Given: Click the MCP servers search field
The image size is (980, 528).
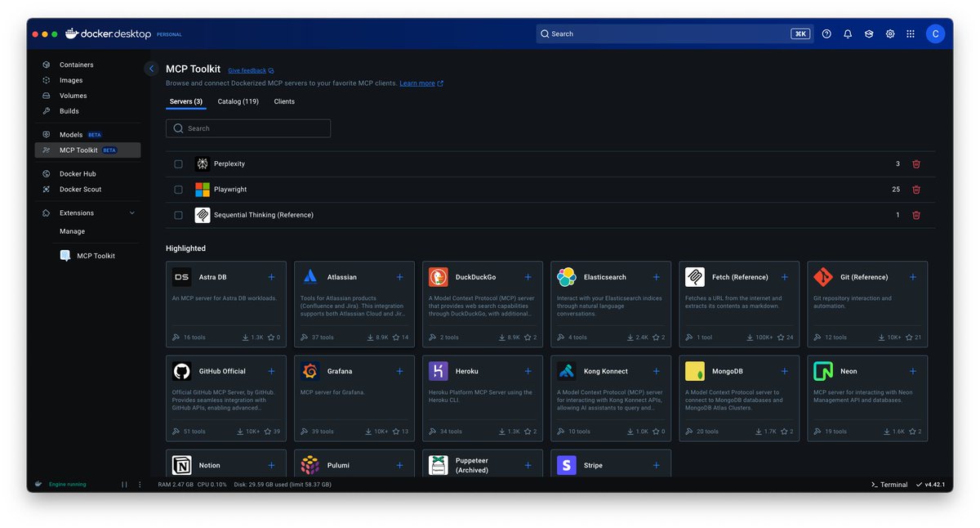Looking at the screenshot, I should pos(248,128).
